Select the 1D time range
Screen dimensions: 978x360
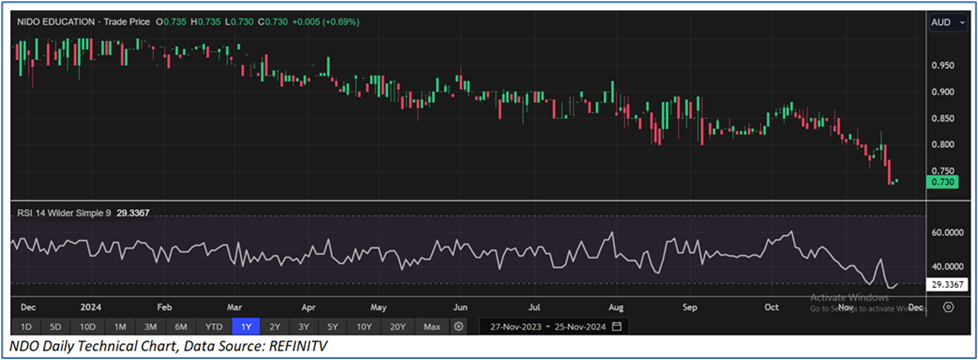[x=26, y=326]
